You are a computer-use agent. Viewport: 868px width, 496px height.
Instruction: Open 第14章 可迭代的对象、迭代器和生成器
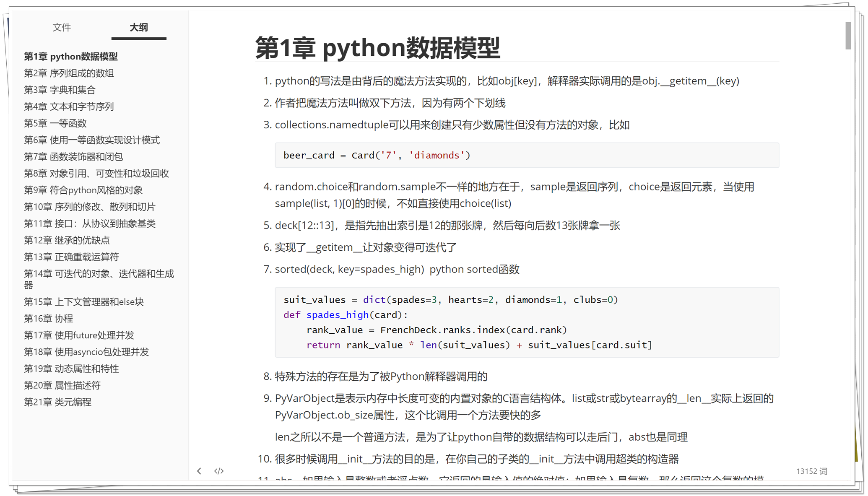pyautogui.click(x=99, y=279)
